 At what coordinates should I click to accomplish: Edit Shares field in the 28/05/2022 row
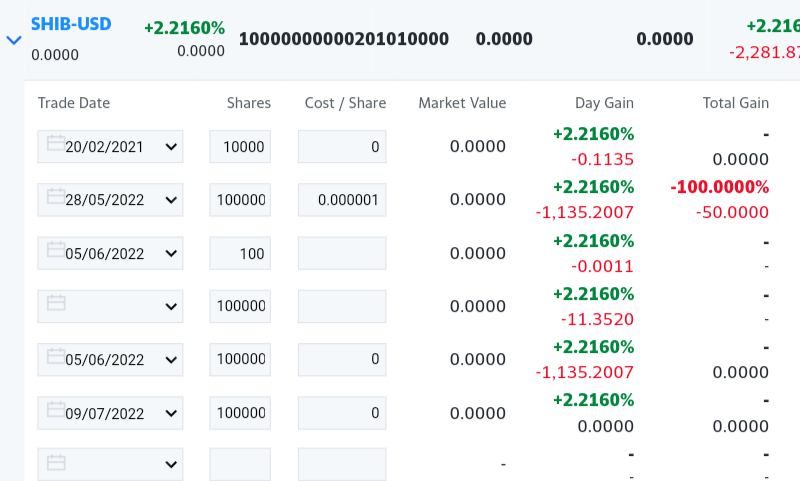pyautogui.click(x=240, y=199)
